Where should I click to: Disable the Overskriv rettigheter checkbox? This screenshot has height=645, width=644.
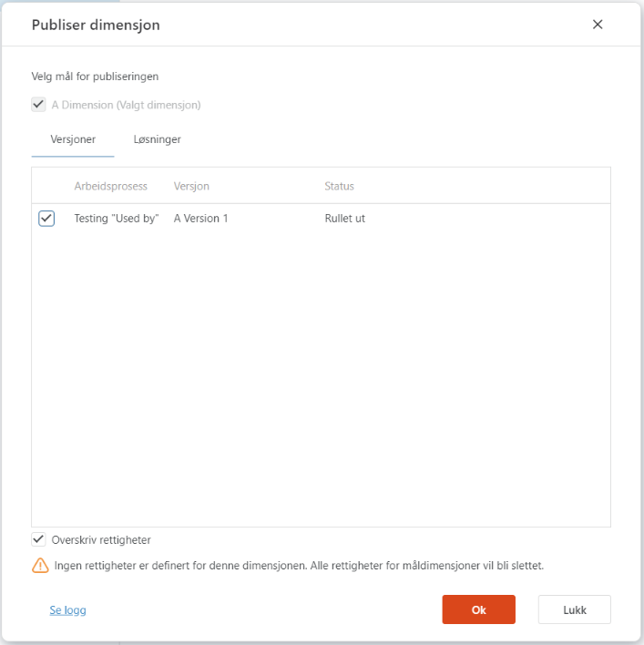coord(38,539)
